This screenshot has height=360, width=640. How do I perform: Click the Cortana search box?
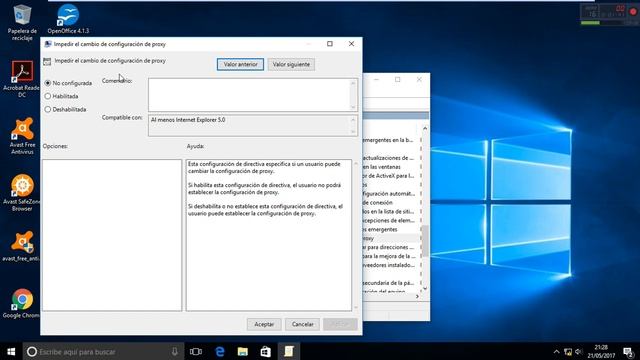point(104,351)
